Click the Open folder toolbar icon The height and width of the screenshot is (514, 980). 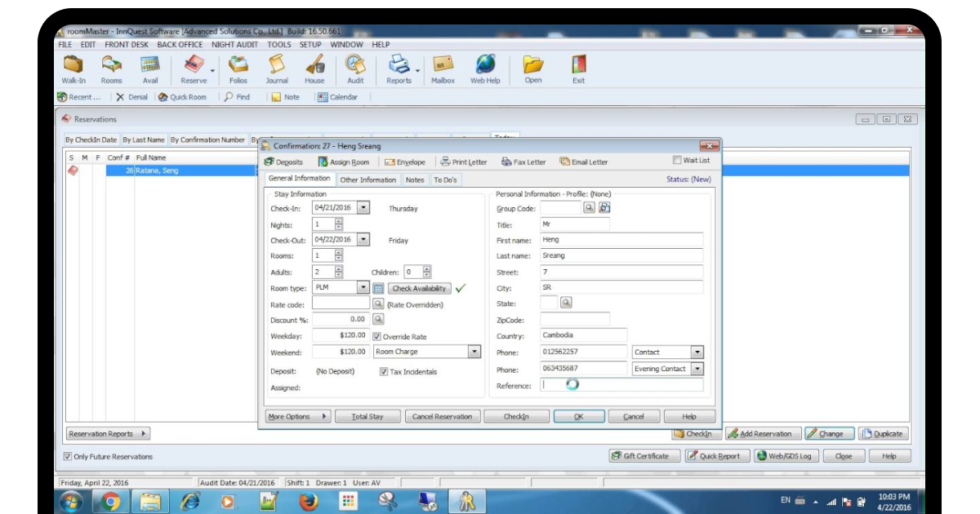point(532,69)
